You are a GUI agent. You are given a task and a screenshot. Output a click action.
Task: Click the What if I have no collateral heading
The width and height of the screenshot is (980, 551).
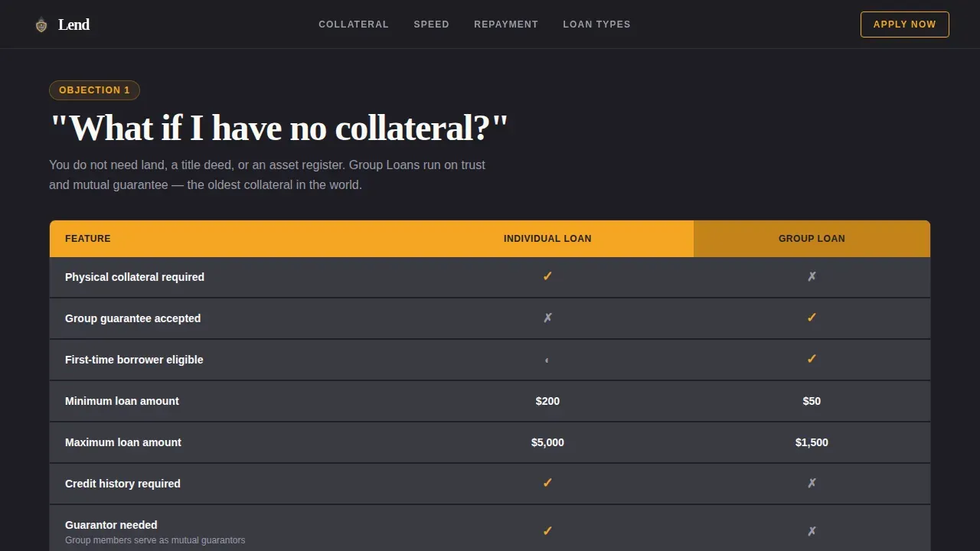[279, 128]
